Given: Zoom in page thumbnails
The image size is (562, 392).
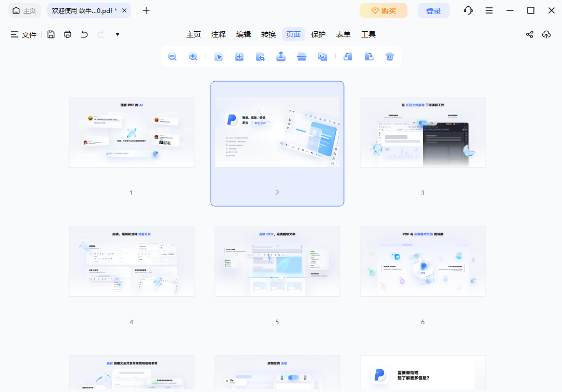Looking at the screenshot, I should pos(193,57).
